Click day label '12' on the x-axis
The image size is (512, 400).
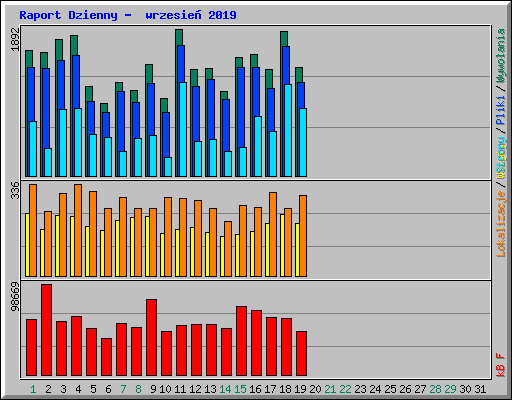click(x=195, y=389)
